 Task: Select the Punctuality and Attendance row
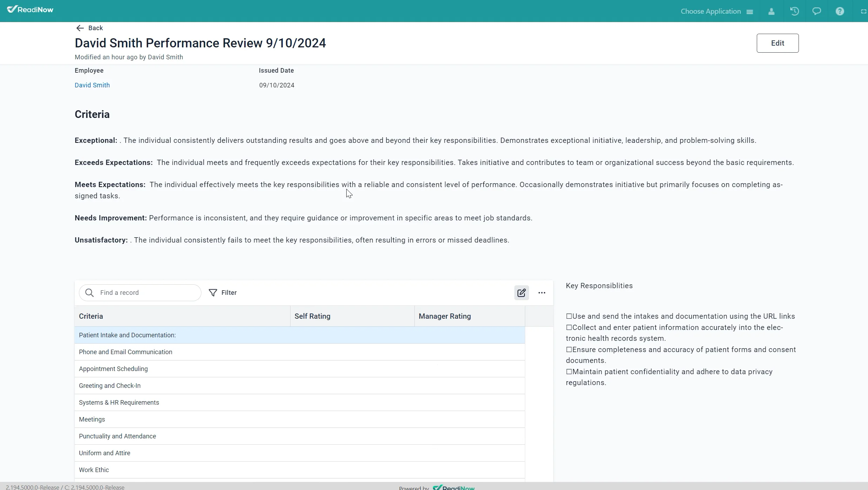[300, 436]
